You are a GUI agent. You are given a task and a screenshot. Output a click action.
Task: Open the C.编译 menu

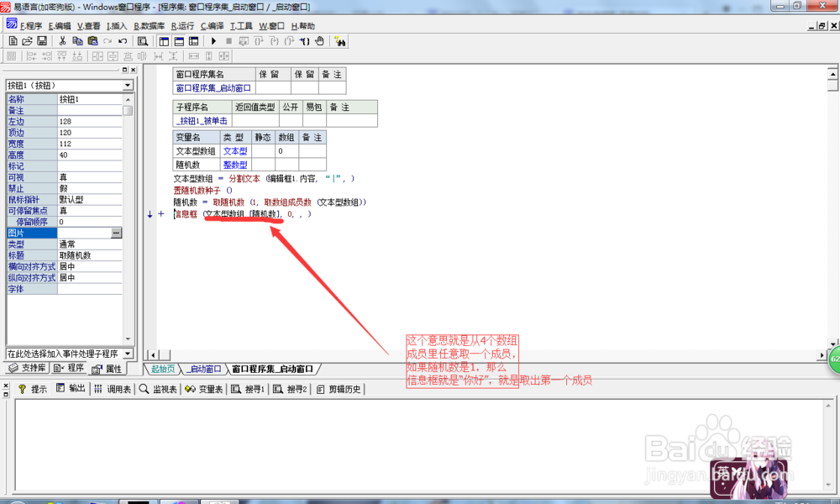207,26
